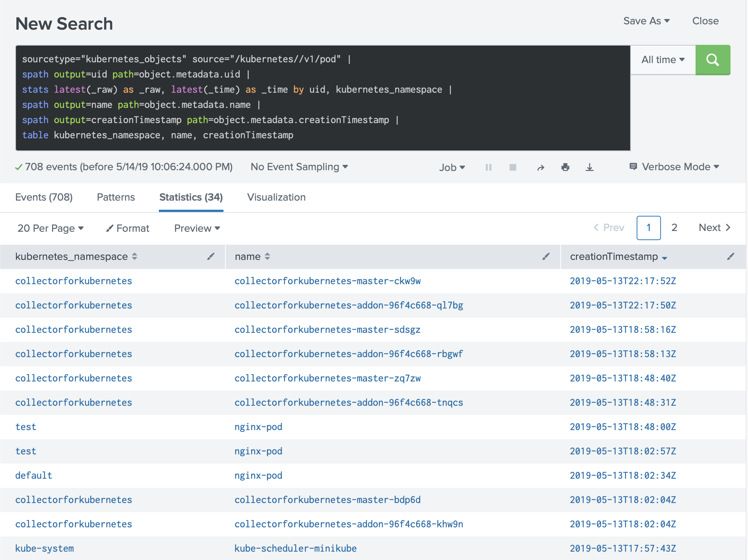Export results with the download icon

point(590,167)
